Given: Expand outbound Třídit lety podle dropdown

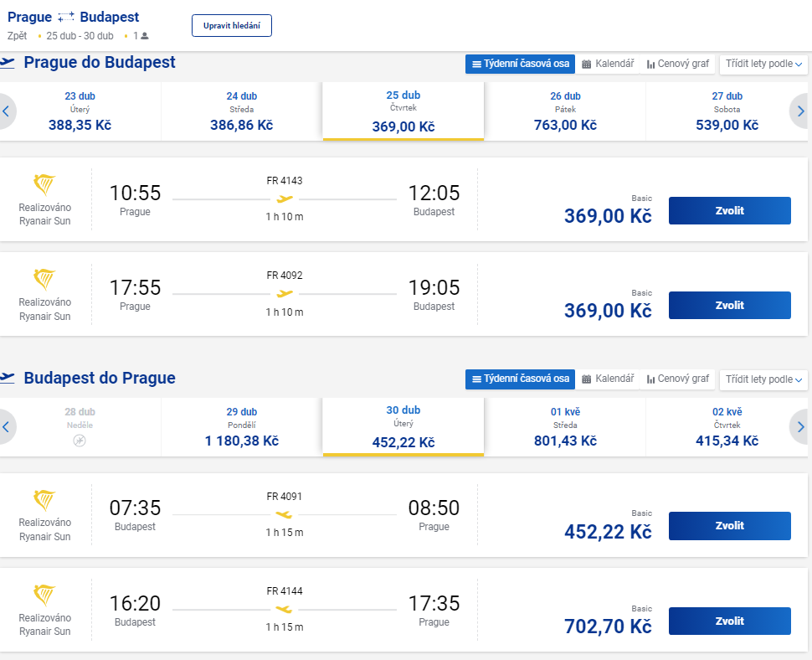Looking at the screenshot, I should coord(763,64).
